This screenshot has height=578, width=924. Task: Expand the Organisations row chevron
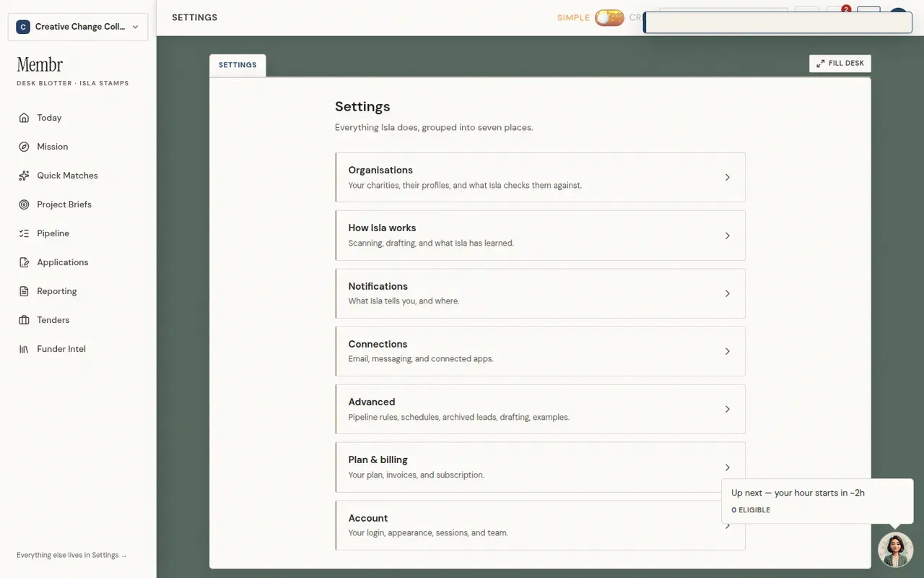point(727,177)
